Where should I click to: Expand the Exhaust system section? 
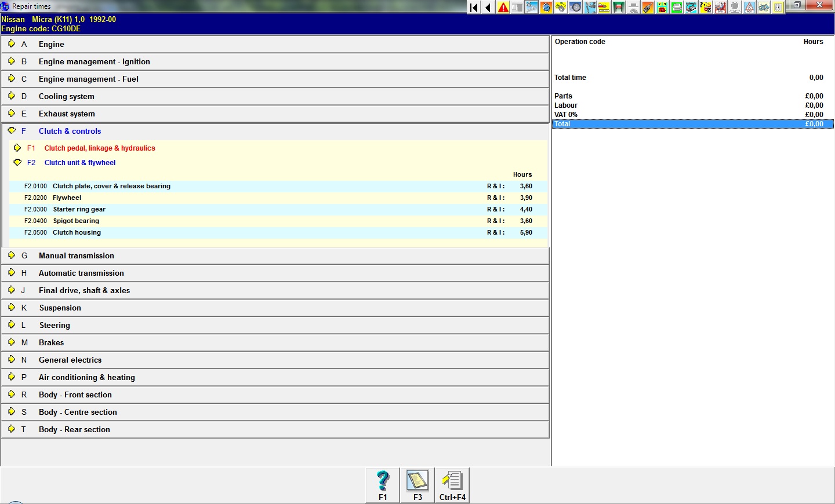[x=275, y=114]
